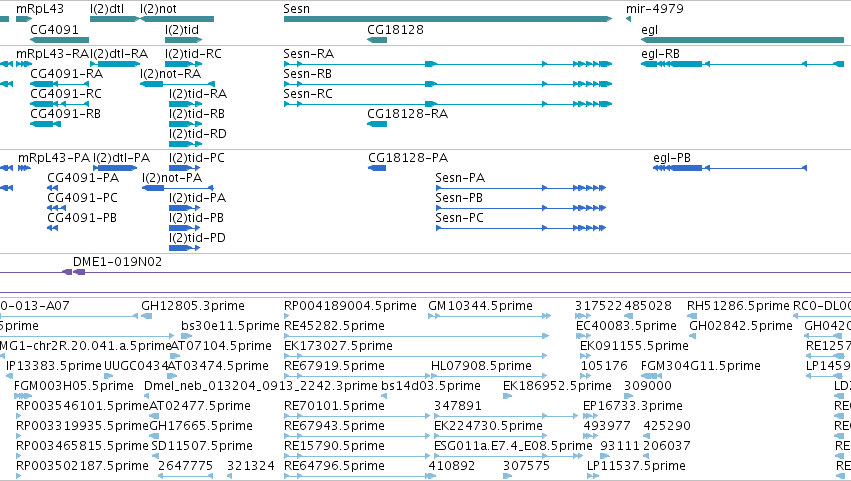Screen dimensions: 851x481
Task: Click protein l(2)dtl-PA
Action: [x=122, y=158]
